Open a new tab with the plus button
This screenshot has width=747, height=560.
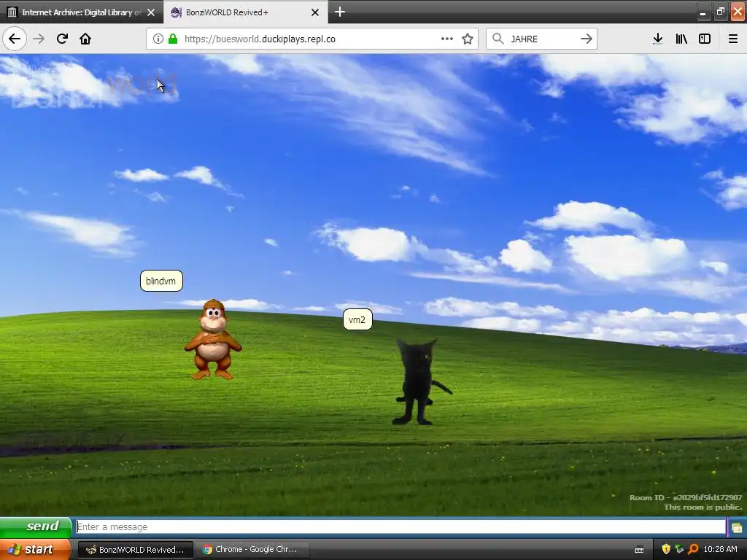340,12
